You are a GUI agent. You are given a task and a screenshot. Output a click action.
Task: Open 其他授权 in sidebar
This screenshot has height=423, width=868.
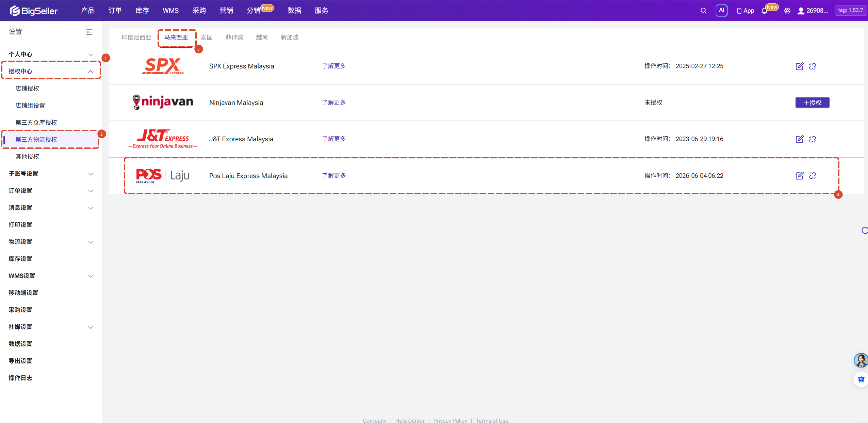(27, 157)
